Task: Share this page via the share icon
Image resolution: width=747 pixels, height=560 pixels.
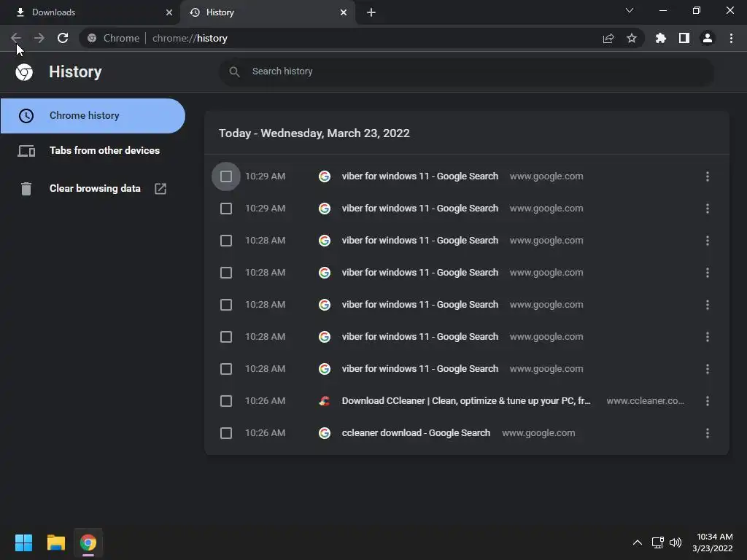Action: (x=608, y=38)
